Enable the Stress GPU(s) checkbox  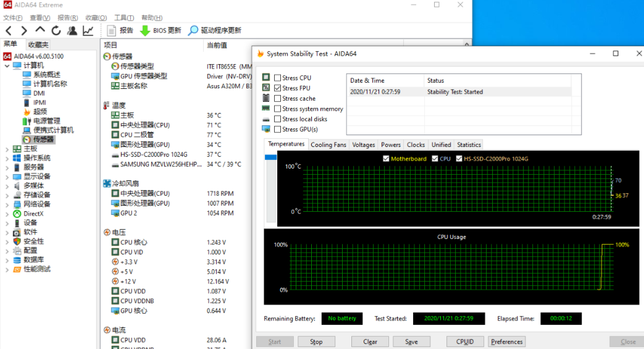(278, 129)
